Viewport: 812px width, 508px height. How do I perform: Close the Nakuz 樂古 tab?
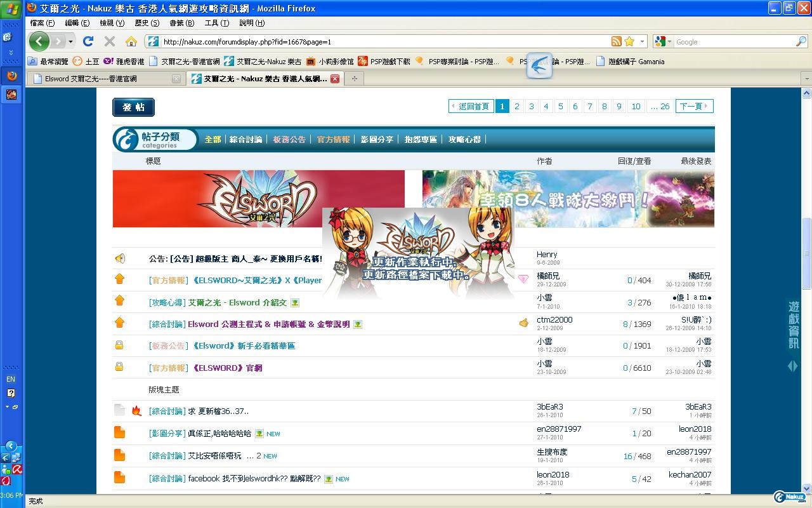tap(335, 79)
